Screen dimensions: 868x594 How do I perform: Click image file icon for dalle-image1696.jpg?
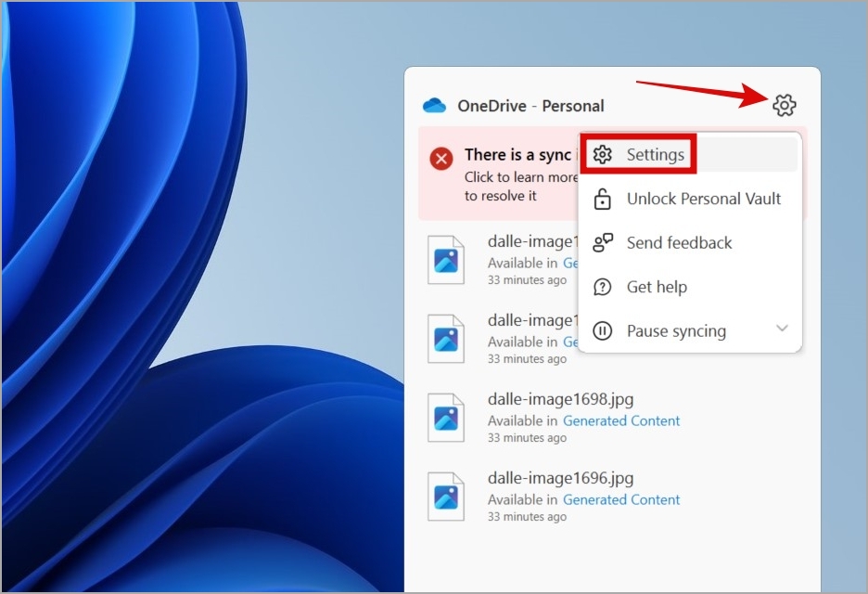click(446, 497)
